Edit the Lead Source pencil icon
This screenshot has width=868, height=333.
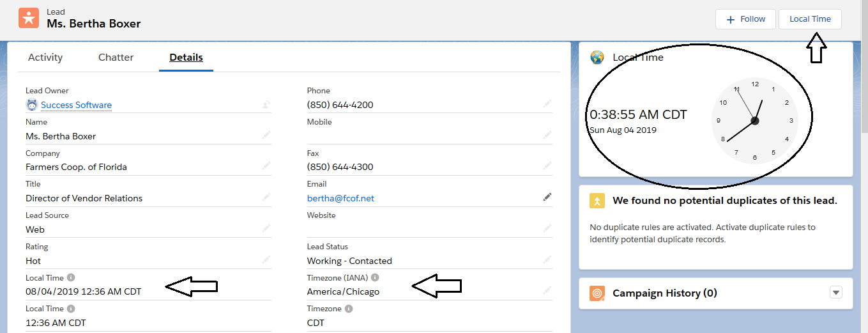pyautogui.click(x=266, y=228)
